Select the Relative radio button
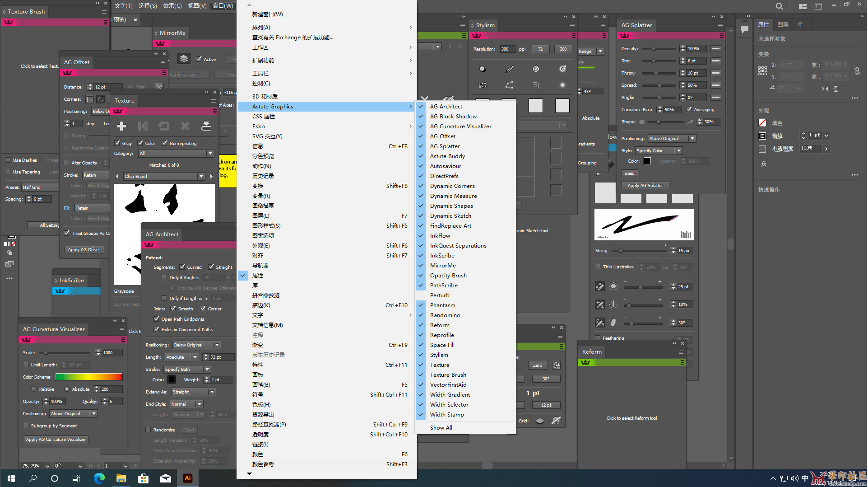The height and width of the screenshot is (487, 868). point(34,389)
